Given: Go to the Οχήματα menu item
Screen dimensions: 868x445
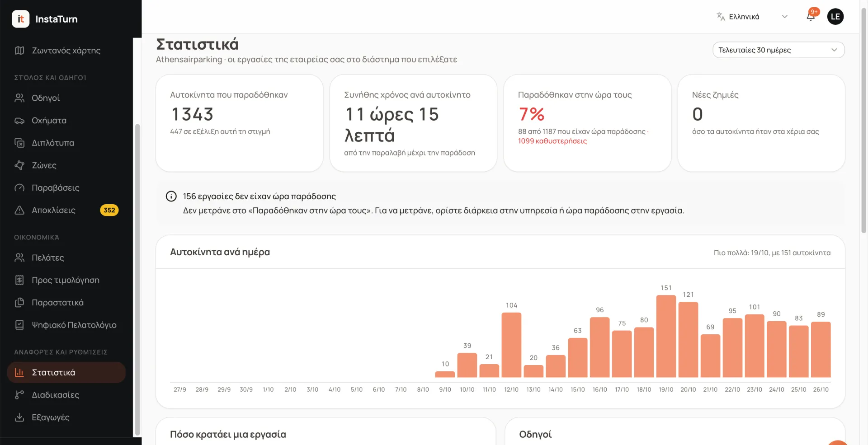Looking at the screenshot, I should coord(66,121).
